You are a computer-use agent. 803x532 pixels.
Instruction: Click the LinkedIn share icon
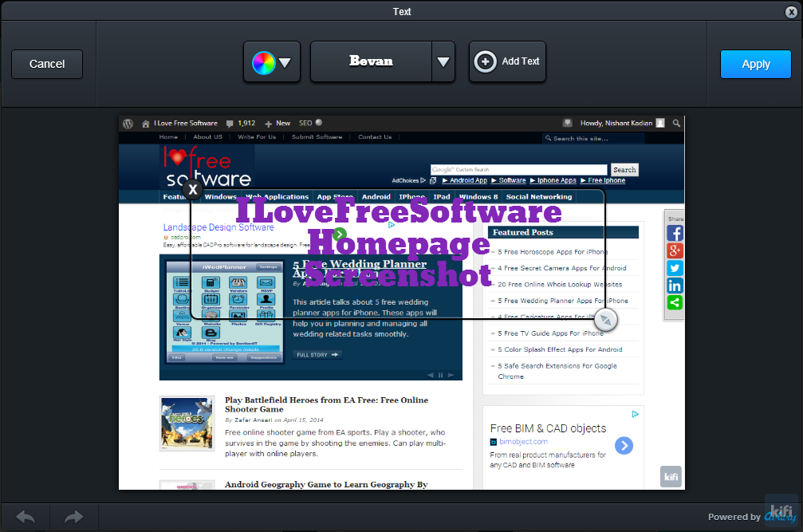tap(675, 286)
